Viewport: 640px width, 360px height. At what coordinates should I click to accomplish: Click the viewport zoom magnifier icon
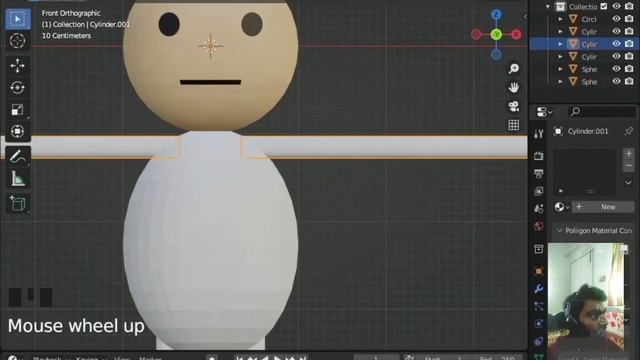(x=513, y=68)
